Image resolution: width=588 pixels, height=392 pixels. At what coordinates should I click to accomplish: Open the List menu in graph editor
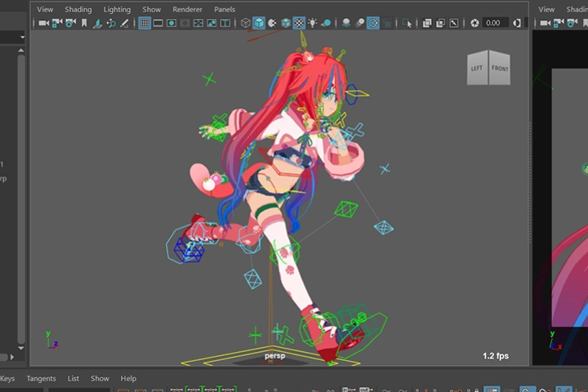[x=73, y=378]
